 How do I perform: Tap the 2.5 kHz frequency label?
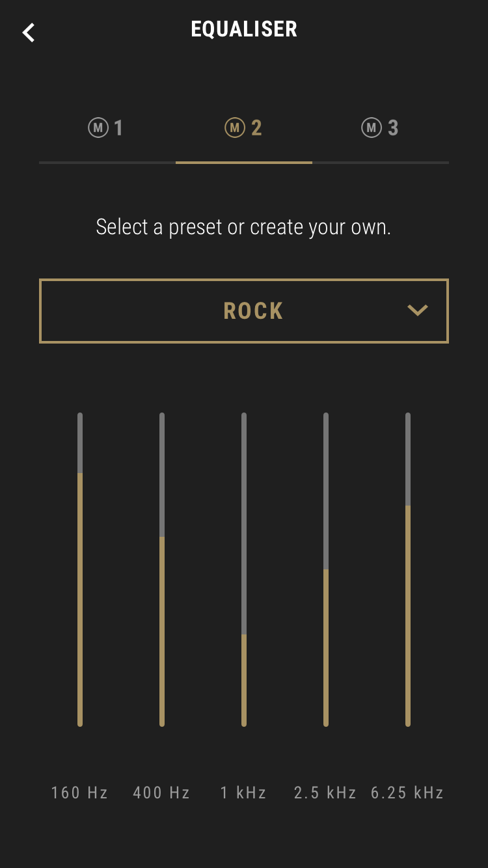[325, 793]
